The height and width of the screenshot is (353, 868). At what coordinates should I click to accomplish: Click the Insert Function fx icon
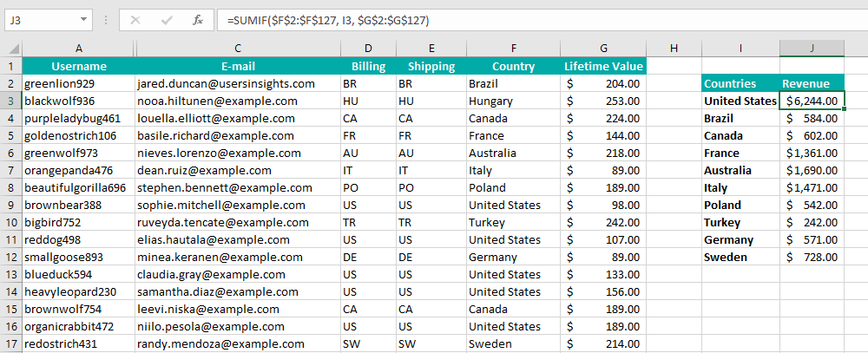click(198, 21)
